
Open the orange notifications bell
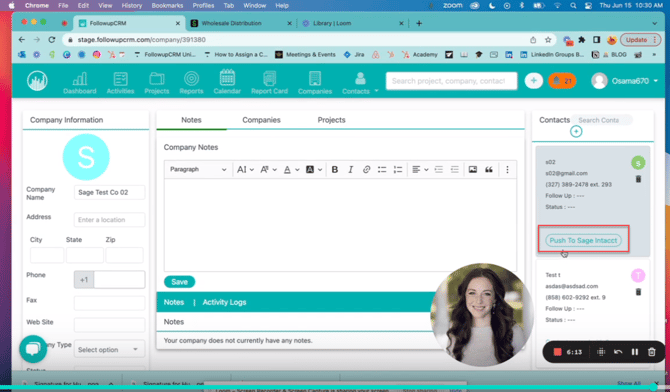(562, 81)
